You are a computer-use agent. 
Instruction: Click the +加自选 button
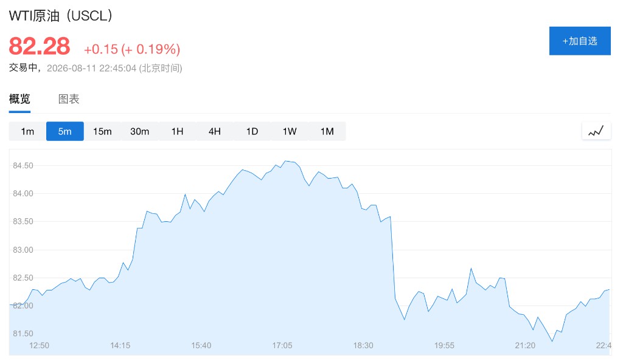(580, 41)
